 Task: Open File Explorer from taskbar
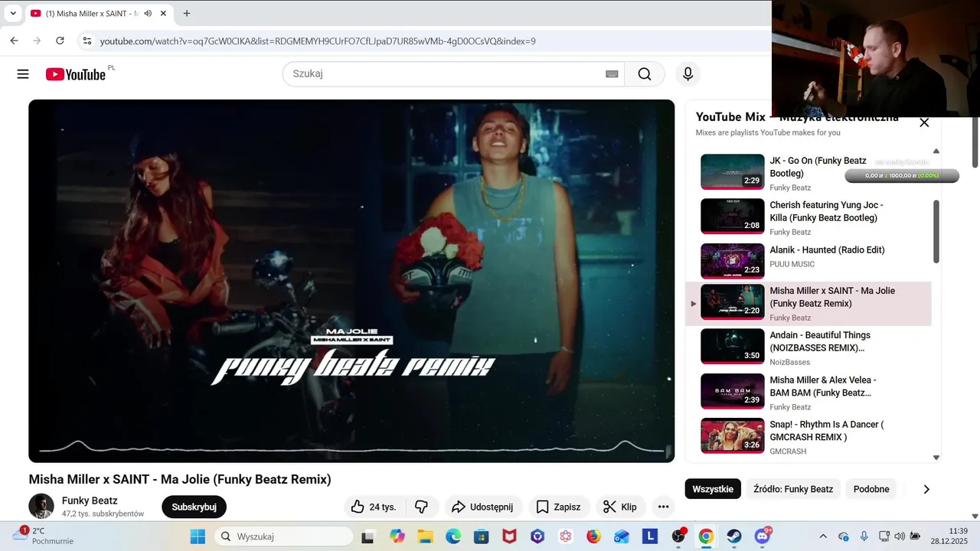pyautogui.click(x=425, y=536)
